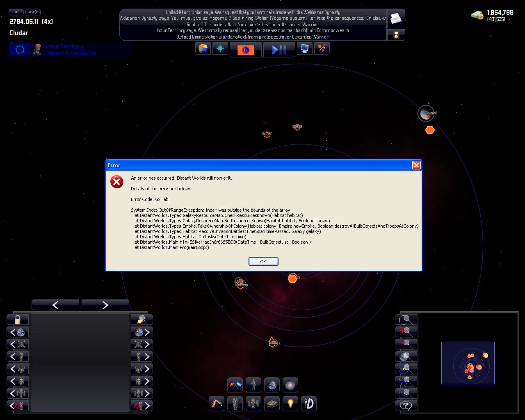Close the Error dialog with X
This screenshot has height=420, width=525.
[x=416, y=165]
